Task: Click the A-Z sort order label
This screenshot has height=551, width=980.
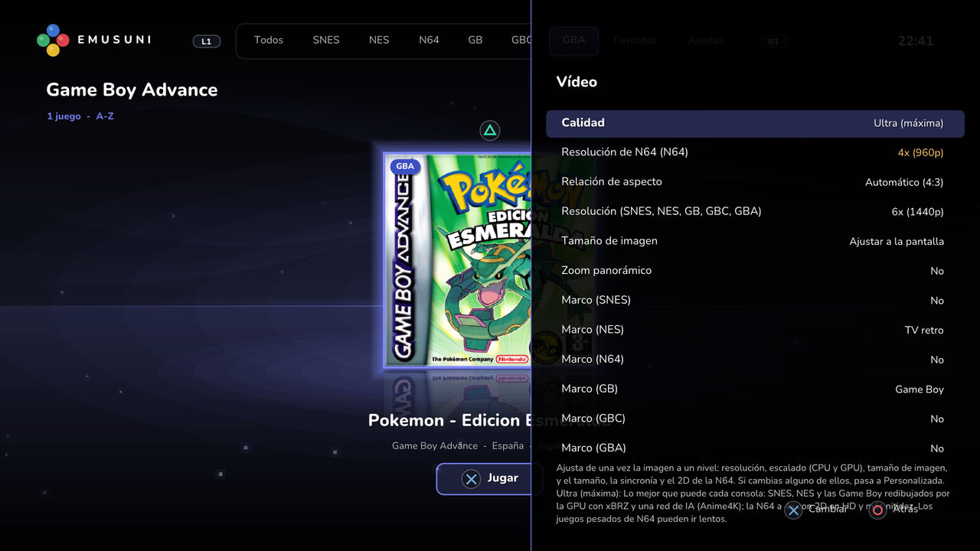Action: (105, 116)
